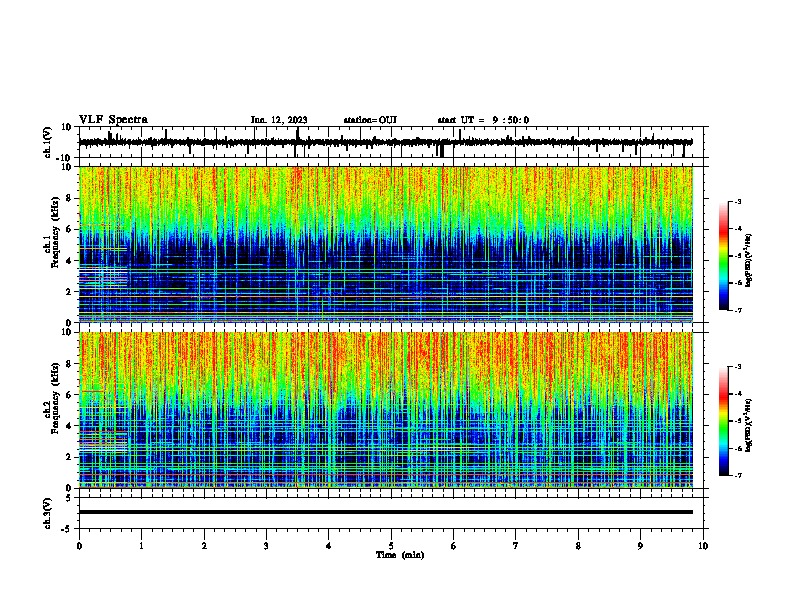Click the log(PSD) units label beside ch.2 colorbar
The image size is (792, 612).
coord(749,425)
